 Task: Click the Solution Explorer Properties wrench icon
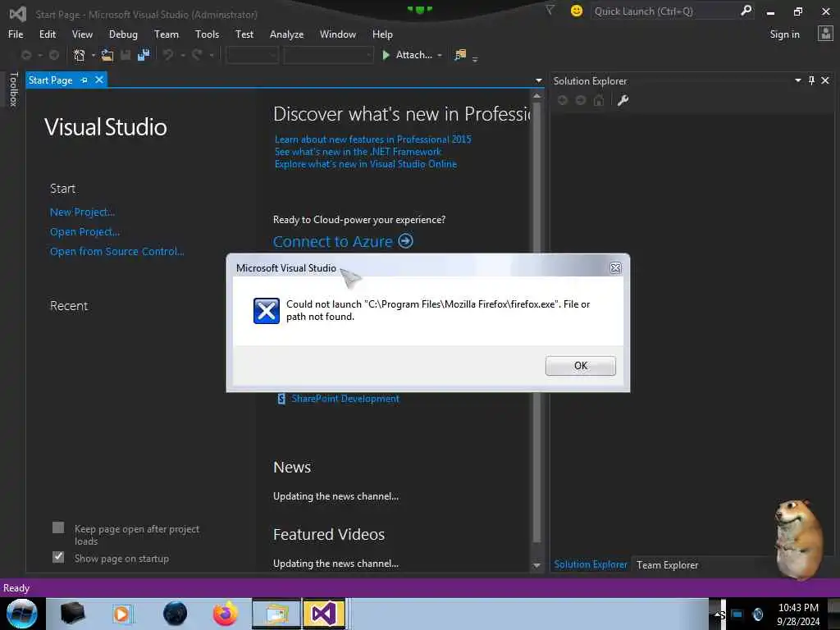[623, 100]
